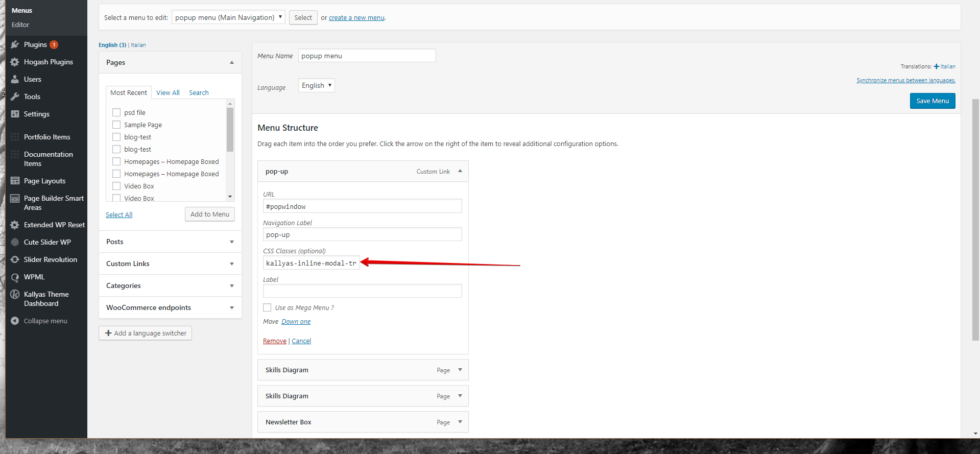Click the Collapse menu arrow icon
Viewport: 980px width, 454px height.
[15, 321]
